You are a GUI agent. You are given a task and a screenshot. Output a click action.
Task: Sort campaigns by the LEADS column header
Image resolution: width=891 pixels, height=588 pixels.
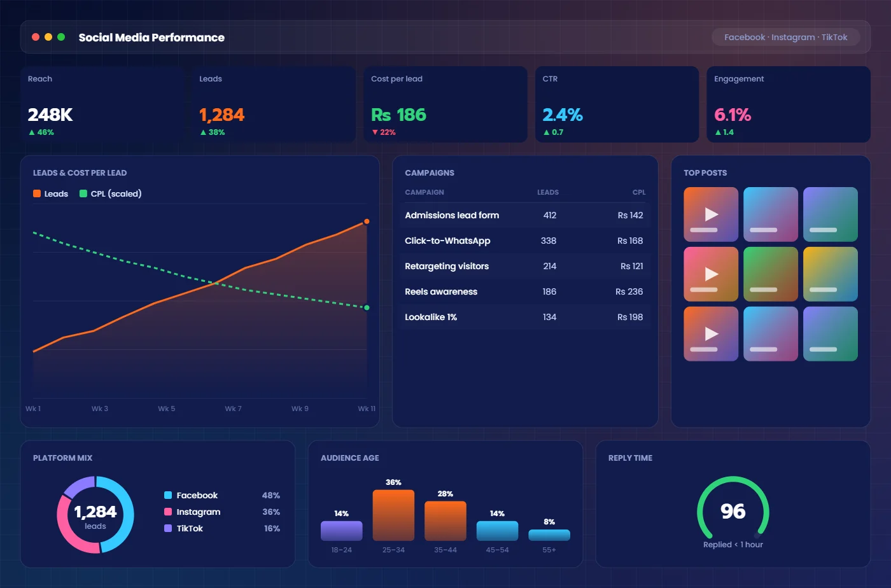[548, 192]
